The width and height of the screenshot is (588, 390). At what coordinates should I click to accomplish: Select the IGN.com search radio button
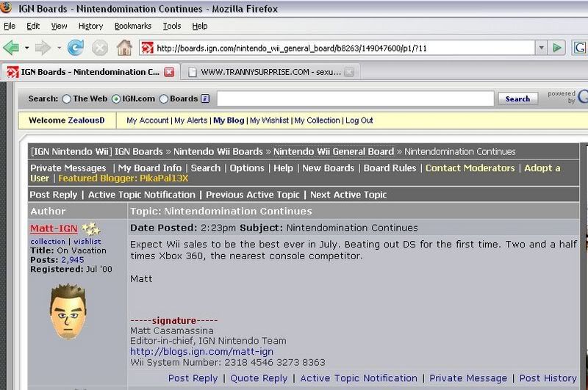pos(116,99)
